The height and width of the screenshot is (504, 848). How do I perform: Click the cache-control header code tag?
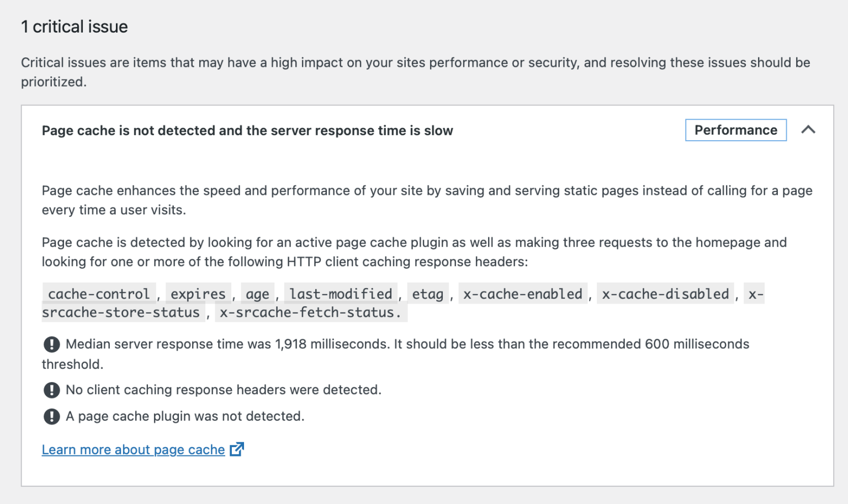[99, 294]
